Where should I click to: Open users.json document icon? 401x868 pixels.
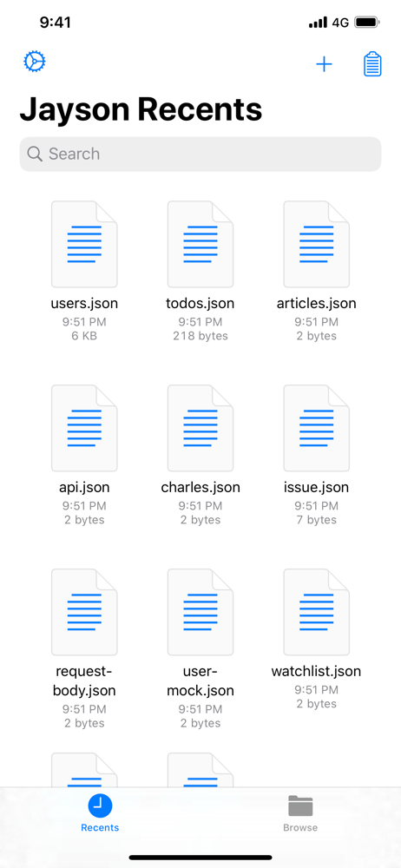(x=84, y=244)
